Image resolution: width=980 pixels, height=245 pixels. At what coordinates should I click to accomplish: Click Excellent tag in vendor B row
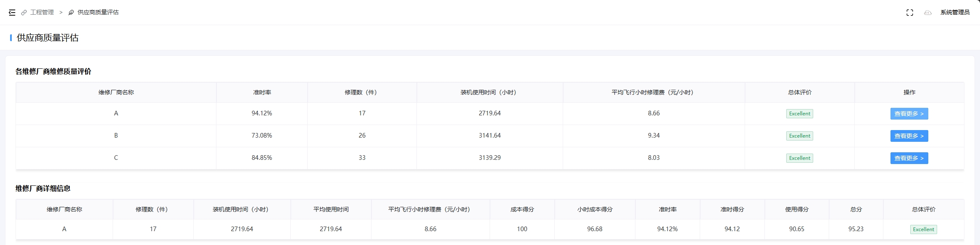coord(799,136)
